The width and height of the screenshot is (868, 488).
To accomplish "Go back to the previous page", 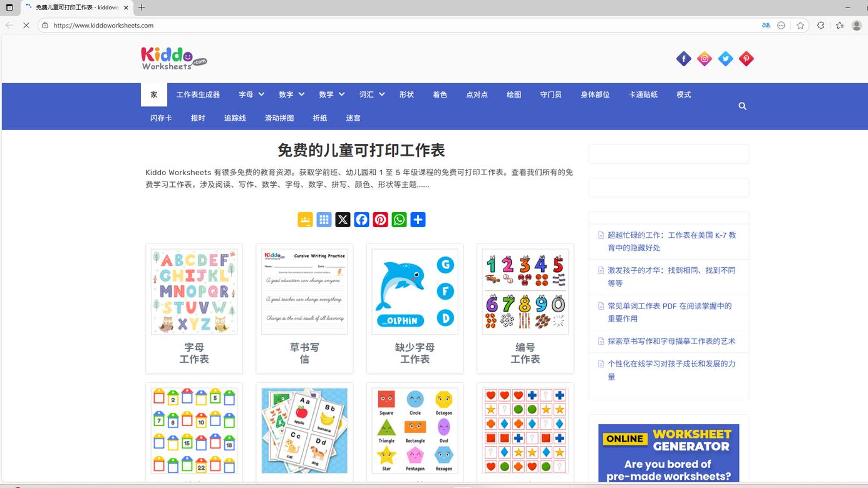I will [9, 26].
